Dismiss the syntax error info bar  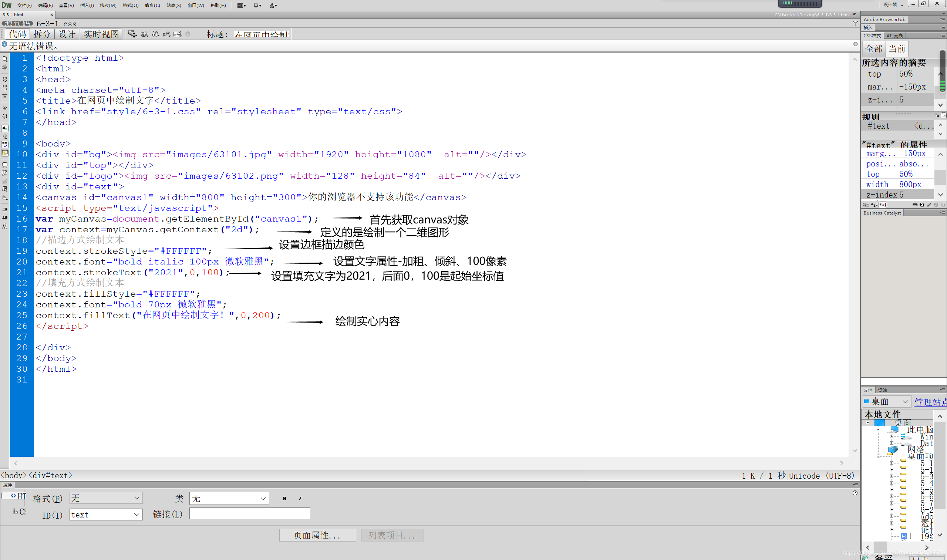[x=855, y=44]
